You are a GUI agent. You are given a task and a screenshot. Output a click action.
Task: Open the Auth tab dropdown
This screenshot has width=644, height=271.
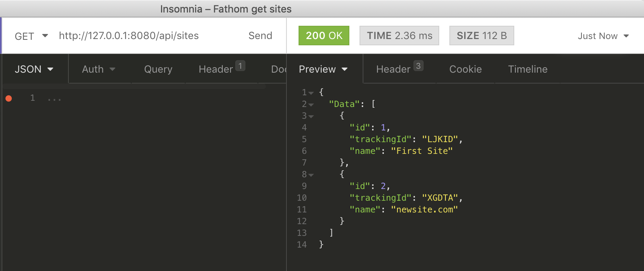tap(99, 69)
